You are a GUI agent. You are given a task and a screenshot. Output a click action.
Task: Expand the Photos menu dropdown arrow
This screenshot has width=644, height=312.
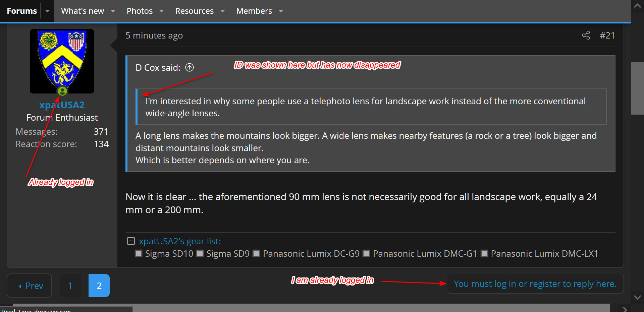162,11
